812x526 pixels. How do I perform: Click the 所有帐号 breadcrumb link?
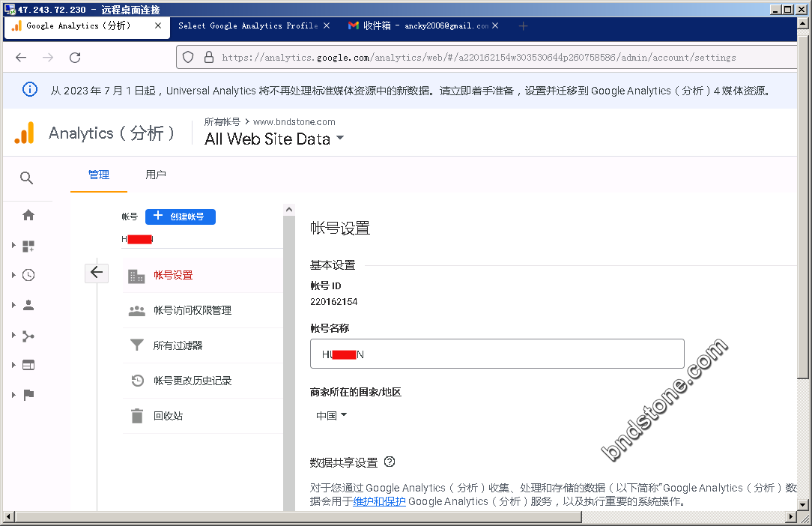pos(222,122)
